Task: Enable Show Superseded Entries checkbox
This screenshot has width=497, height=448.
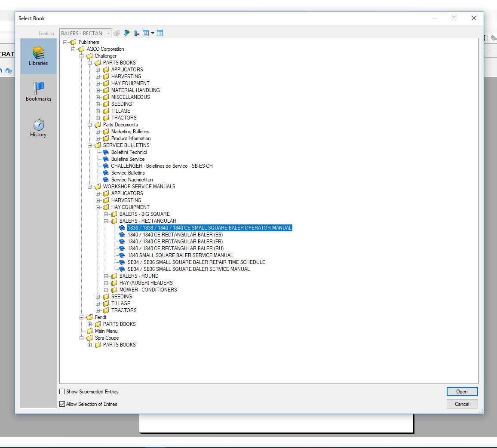Action: point(62,392)
